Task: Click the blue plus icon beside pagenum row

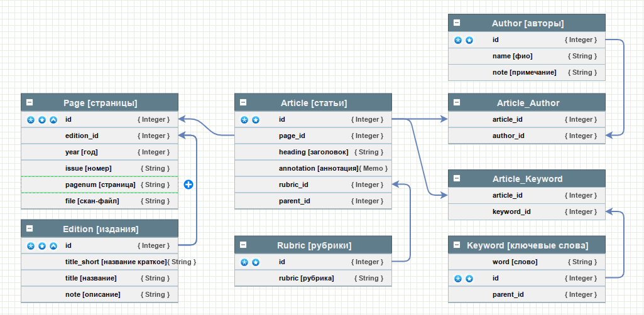Action: (x=188, y=184)
